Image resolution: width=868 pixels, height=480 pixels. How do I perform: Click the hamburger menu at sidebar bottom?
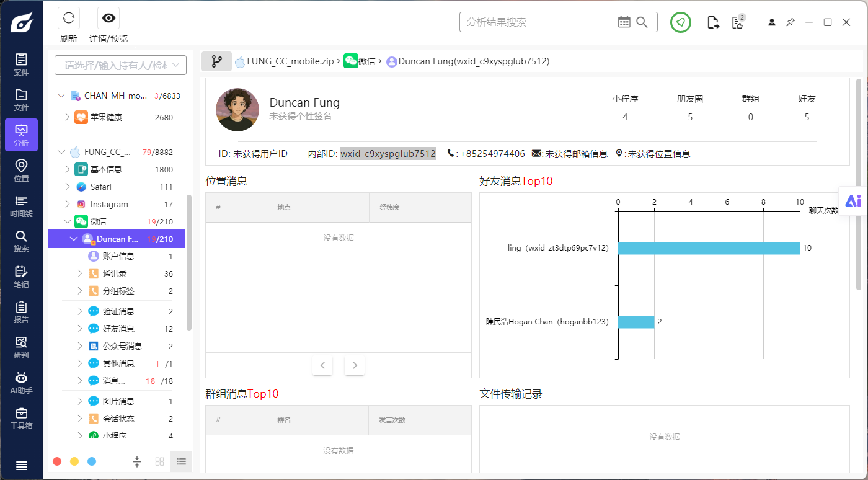[21, 466]
